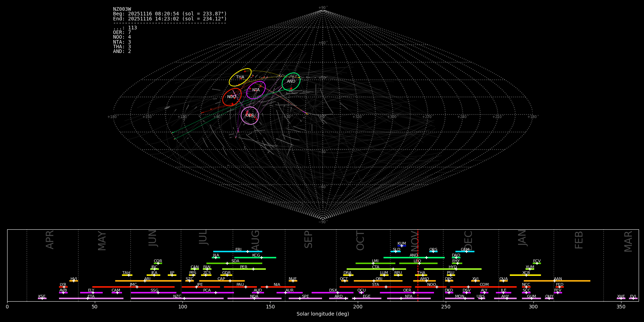Click the QUA shower label in timeline

[503, 279]
